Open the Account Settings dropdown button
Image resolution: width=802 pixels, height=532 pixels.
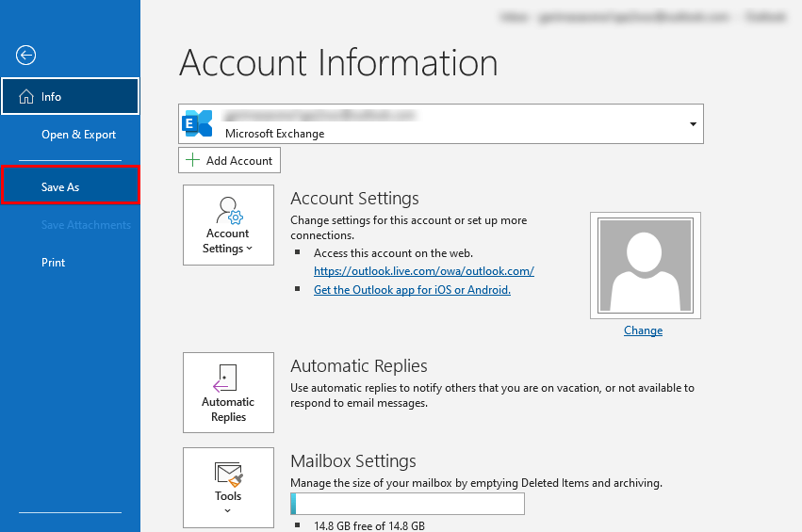coord(228,225)
